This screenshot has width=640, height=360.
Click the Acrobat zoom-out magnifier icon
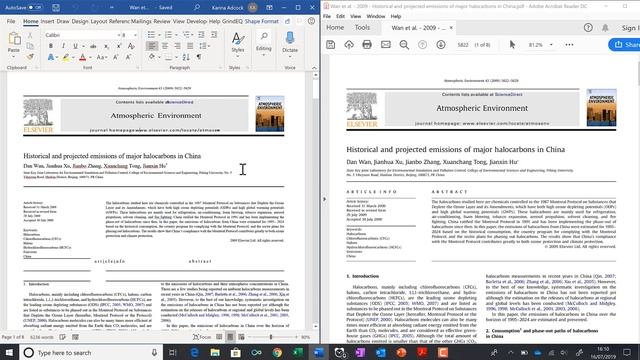[x=404, y=44]
